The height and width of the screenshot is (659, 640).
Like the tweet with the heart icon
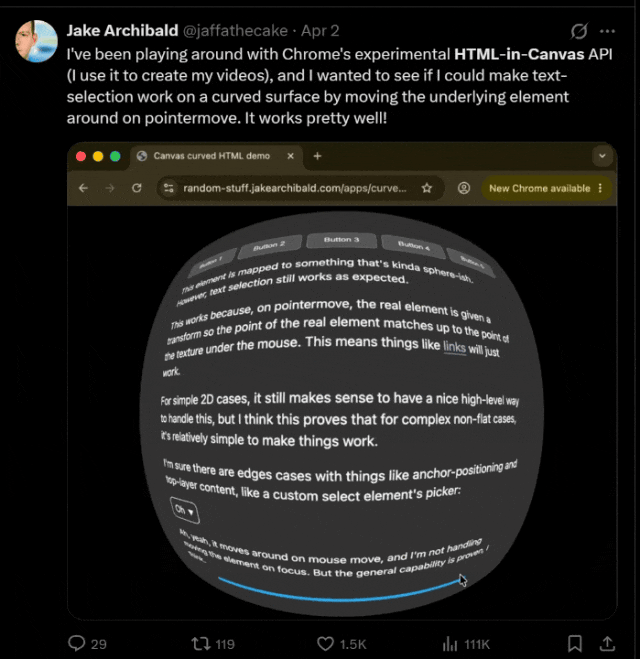point(325,643)
